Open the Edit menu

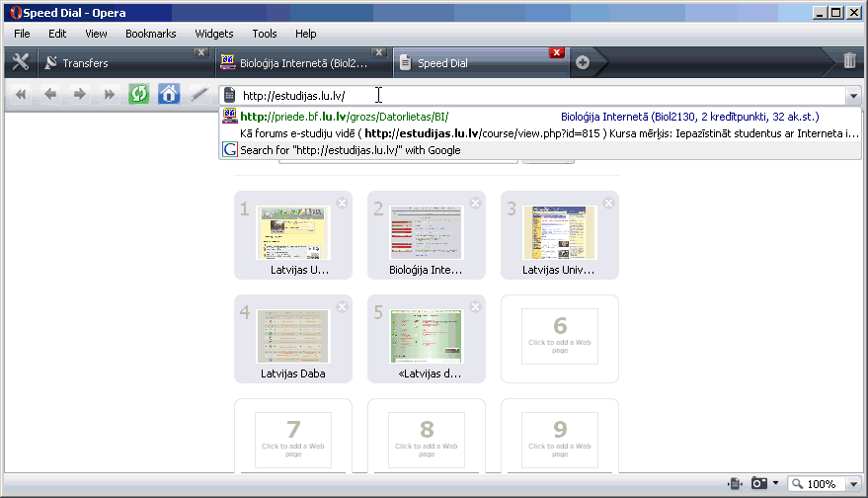tap(57, 34)
